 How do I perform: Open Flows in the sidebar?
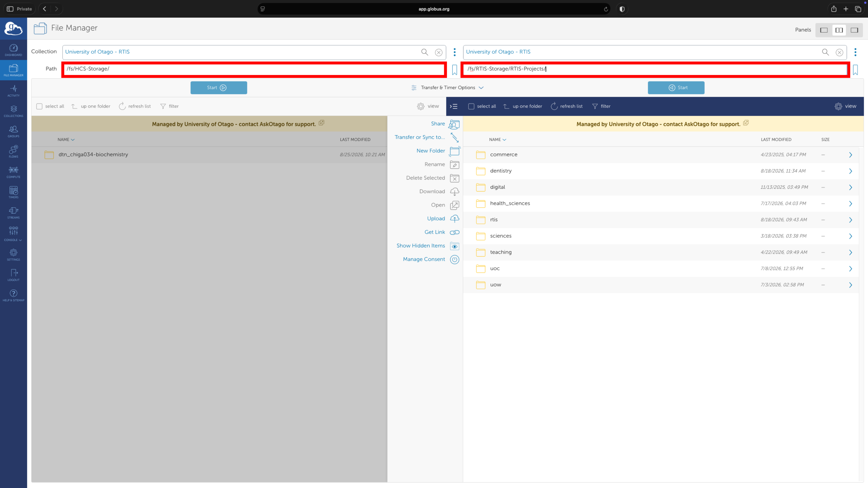click(x=13, y=152)
